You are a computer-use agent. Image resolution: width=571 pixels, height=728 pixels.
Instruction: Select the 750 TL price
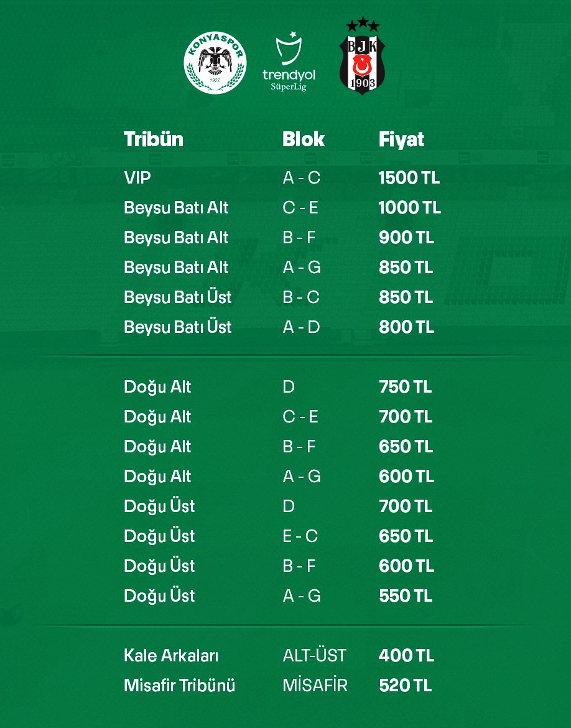point(405,387)
